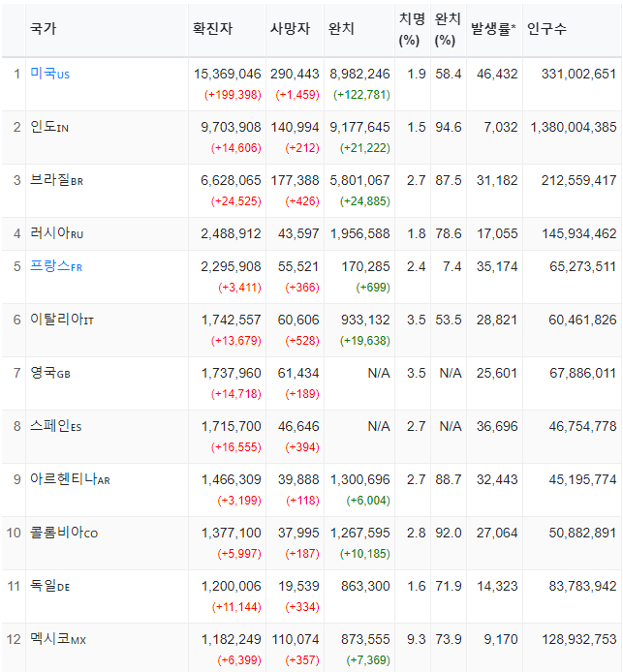Click France recovery rate 7.4

pyautogui.click(x=452, y=266)
